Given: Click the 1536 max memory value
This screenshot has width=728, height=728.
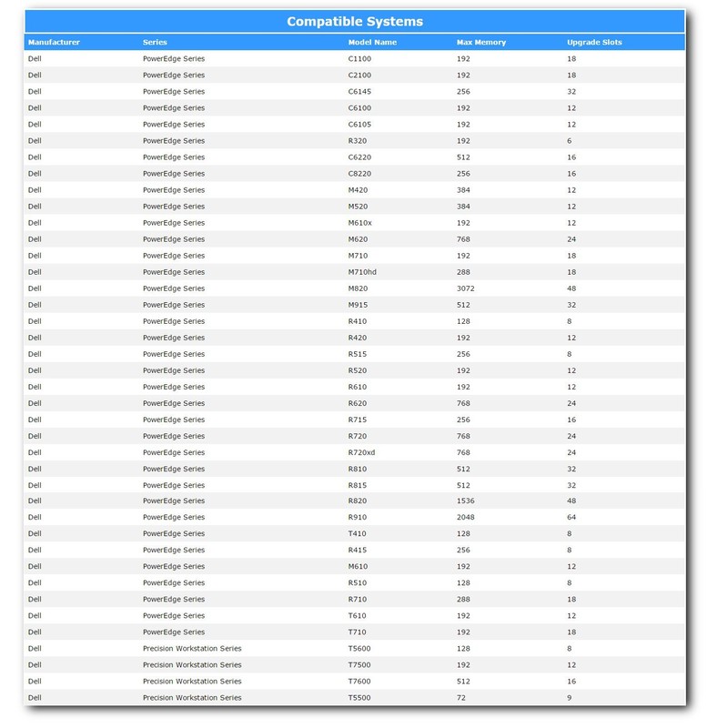Looking at the screenshot, I should tap(465, 500).
